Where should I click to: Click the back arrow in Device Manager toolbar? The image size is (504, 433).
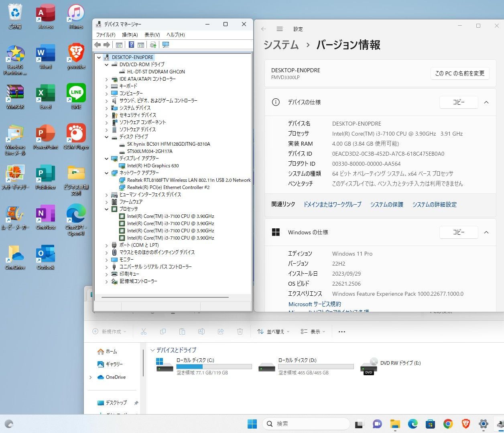pos(97,45)
